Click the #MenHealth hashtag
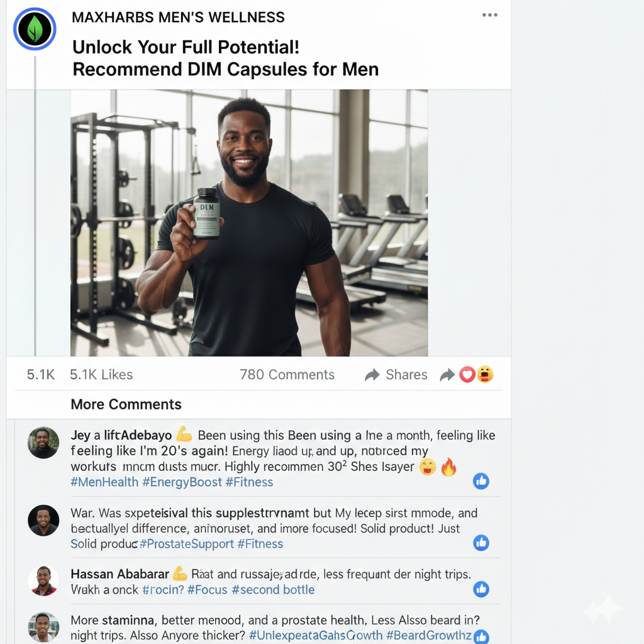This screenshot has height=644, width=644. pos(104,482)
